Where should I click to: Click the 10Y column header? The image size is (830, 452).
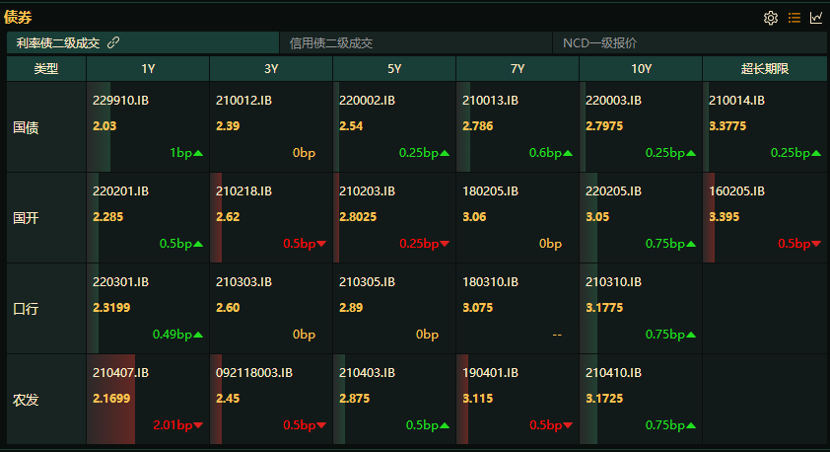(641, 69)
